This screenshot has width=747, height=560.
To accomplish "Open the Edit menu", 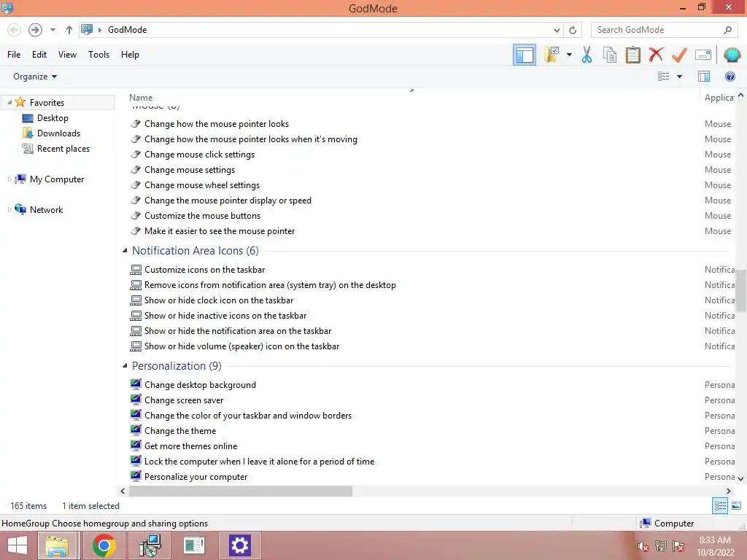I will pos(39,55).
